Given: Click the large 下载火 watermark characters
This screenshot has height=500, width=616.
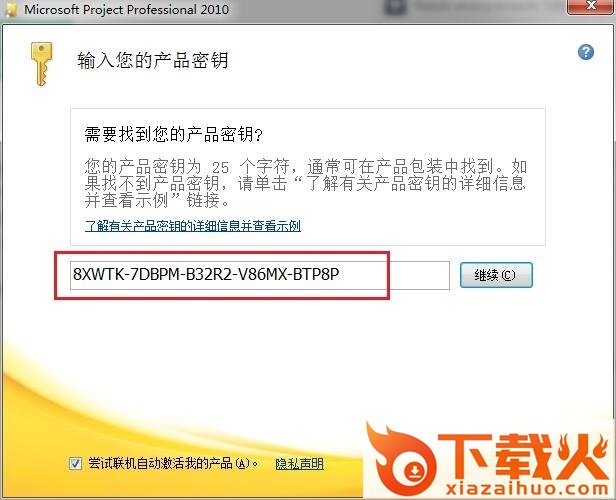Looking at the screenshot, I should coord(524,456).
